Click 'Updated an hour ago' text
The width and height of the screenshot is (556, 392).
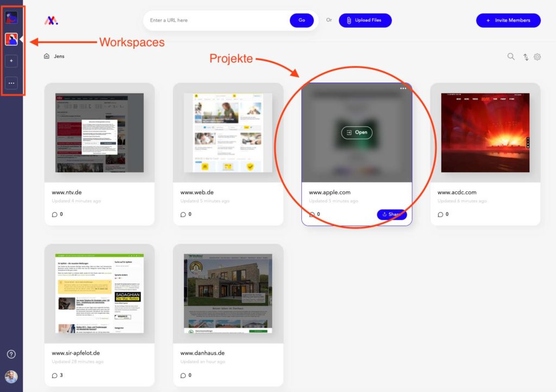pyautogui.click(x=203, y=362)
